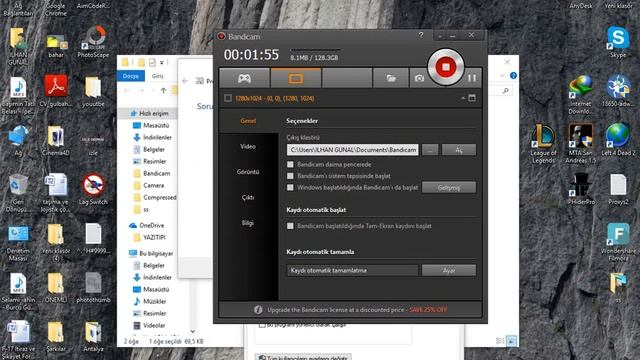Click the fullscreen target window icon

472,98
